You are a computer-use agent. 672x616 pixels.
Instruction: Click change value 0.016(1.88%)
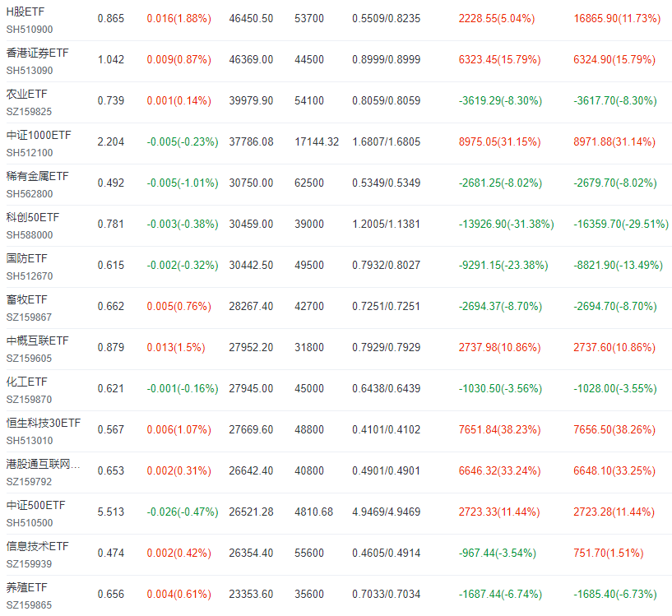point(179,19)
